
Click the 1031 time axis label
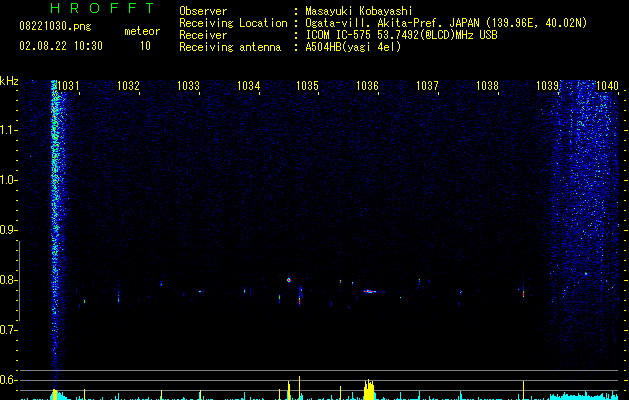pos(68,86)
